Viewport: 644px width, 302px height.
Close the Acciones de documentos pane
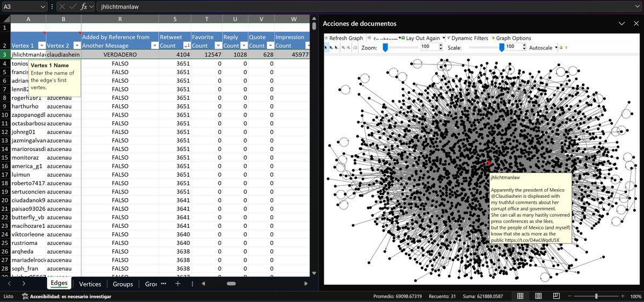(x=635, y=24)
